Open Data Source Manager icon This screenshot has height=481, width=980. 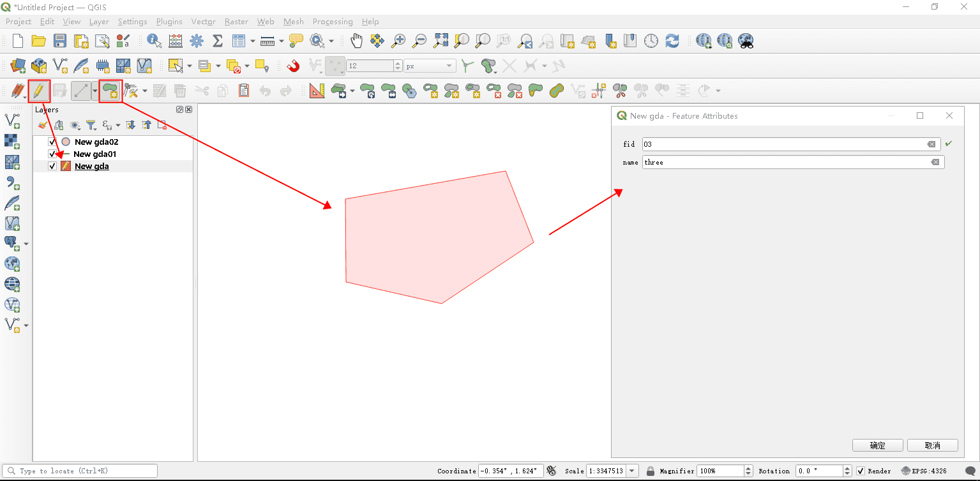point(18,65)
